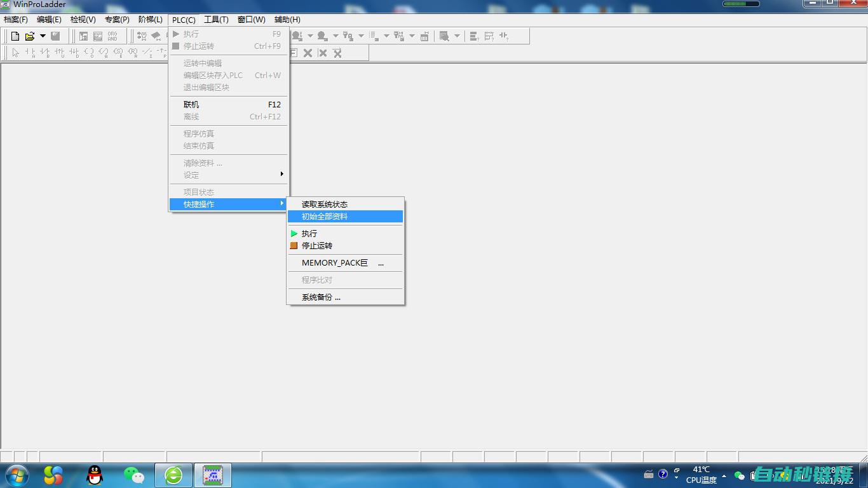Open the WeChat icon in taskbar
This screenshot has width=868, height=488.
[x=134, y=475]
